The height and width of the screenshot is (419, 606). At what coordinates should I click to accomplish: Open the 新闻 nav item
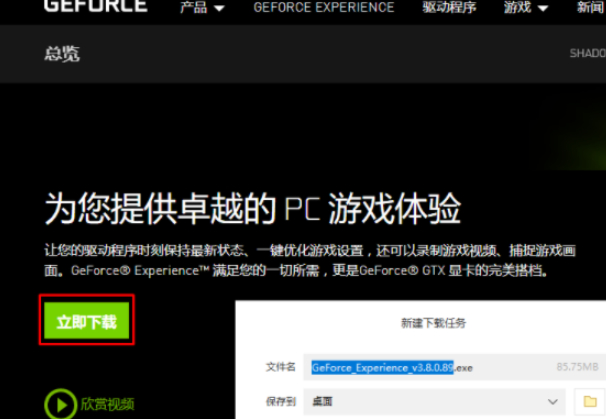tap(591, 7)
